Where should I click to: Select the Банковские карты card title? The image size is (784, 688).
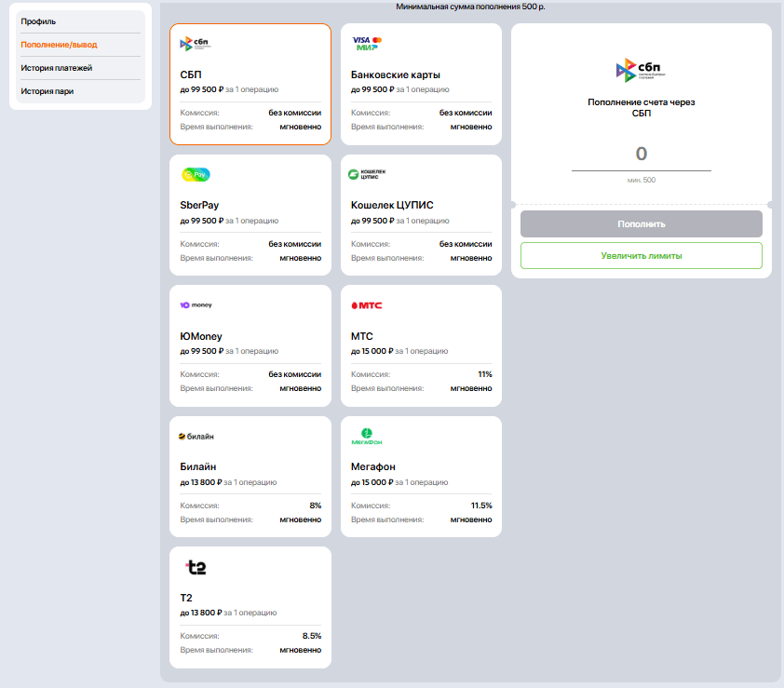point(396,74)
